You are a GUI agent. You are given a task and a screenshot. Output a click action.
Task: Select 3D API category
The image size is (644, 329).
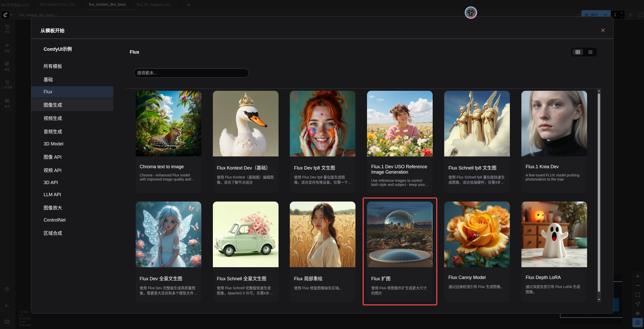pos(72,183)
